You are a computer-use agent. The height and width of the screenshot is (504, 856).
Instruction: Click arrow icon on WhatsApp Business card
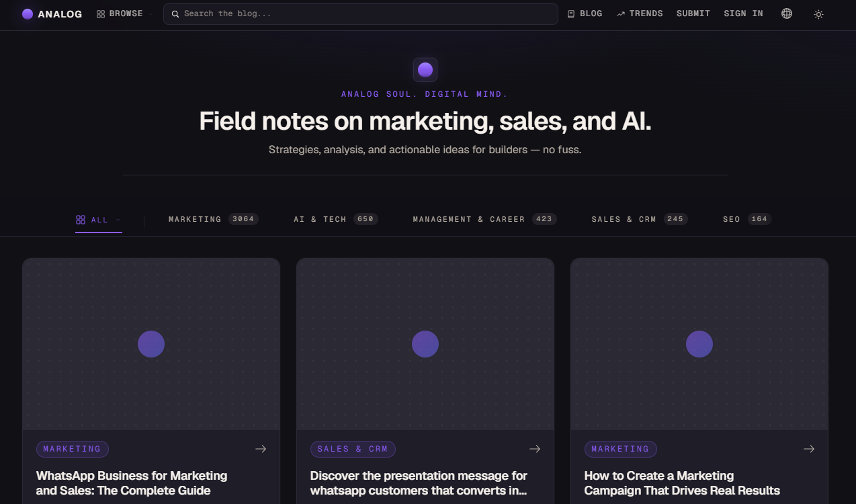coord(261,449)
